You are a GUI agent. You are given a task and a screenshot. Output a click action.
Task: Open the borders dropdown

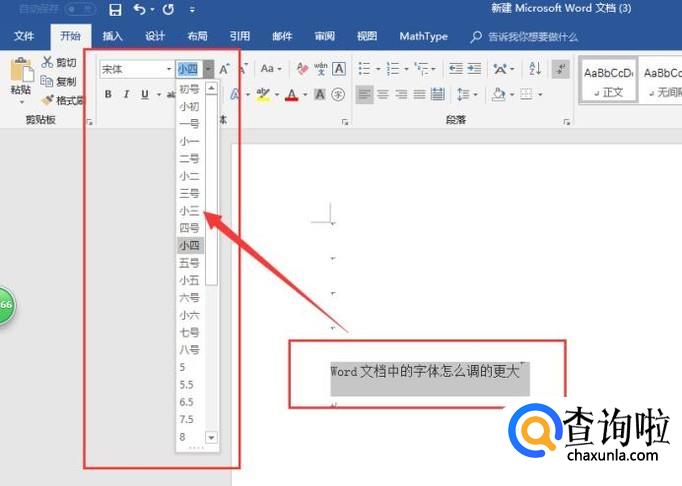[x=540, y=94]
